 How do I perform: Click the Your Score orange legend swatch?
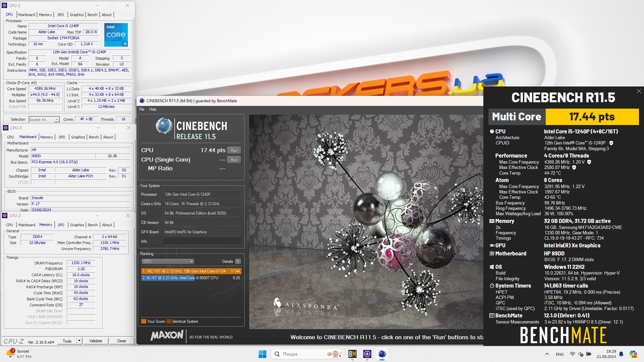tap(144, 321)
